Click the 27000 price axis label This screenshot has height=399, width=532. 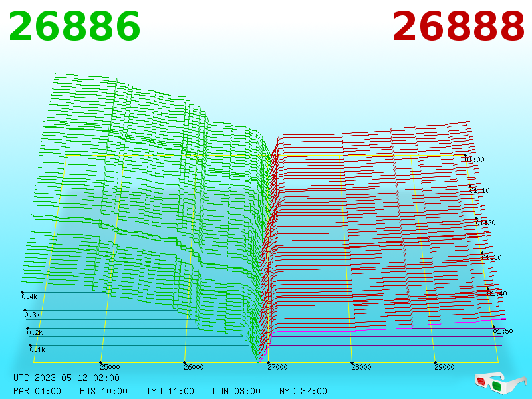[277, 367]
